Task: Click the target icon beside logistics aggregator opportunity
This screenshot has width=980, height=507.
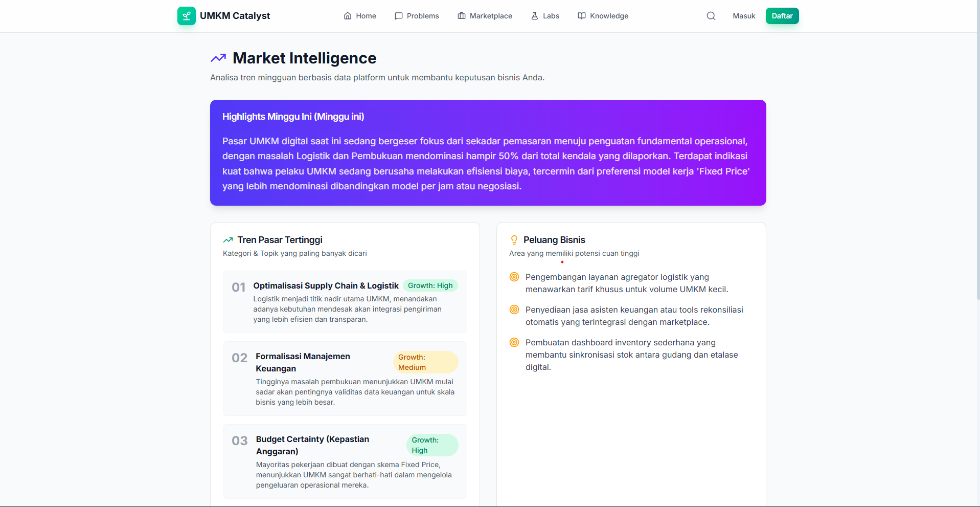Action: pyautogui.click(x=514, y=277)
